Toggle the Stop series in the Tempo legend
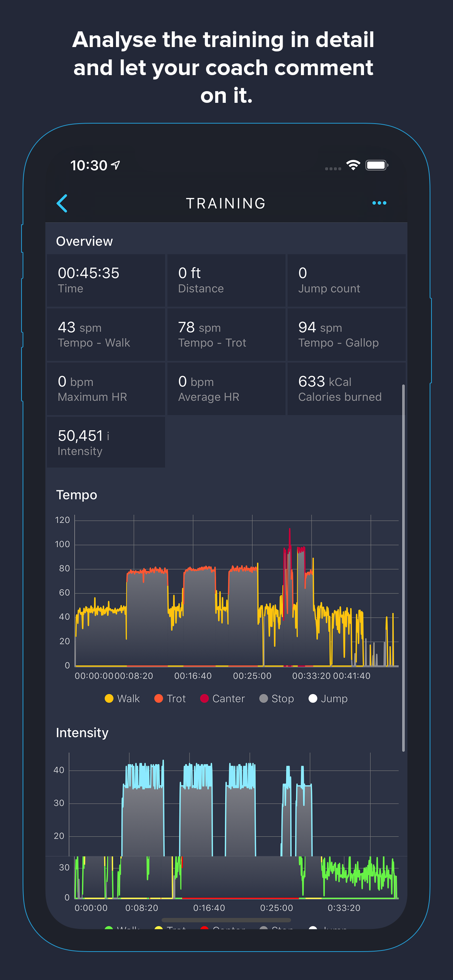 tap(276, 699)
